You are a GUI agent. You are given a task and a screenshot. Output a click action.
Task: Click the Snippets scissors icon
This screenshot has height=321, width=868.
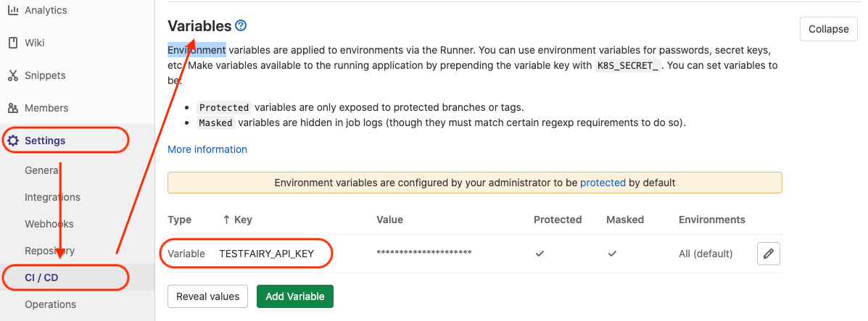point(13,75)
